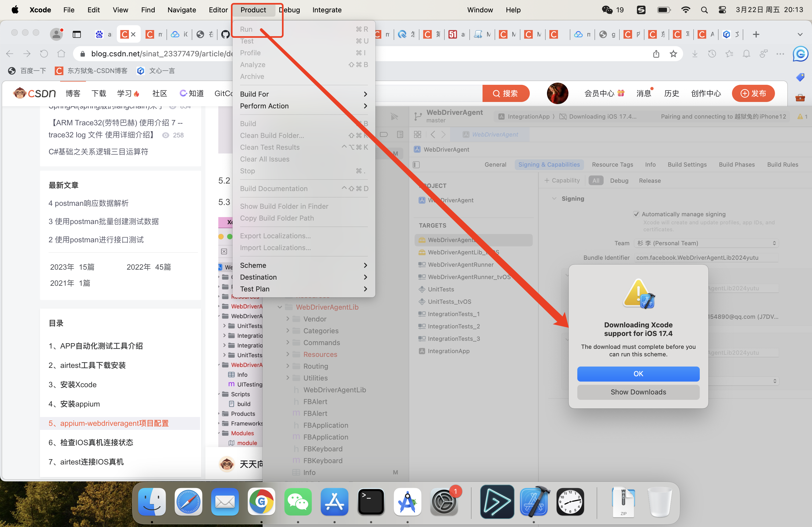Open Spotlight search icon

[704, 10]
